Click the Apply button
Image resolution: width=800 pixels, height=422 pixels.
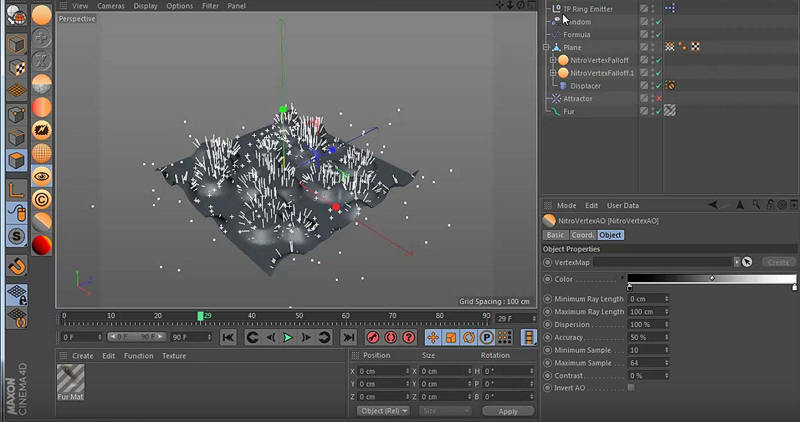pyautogui.click(x=507, y=411)
